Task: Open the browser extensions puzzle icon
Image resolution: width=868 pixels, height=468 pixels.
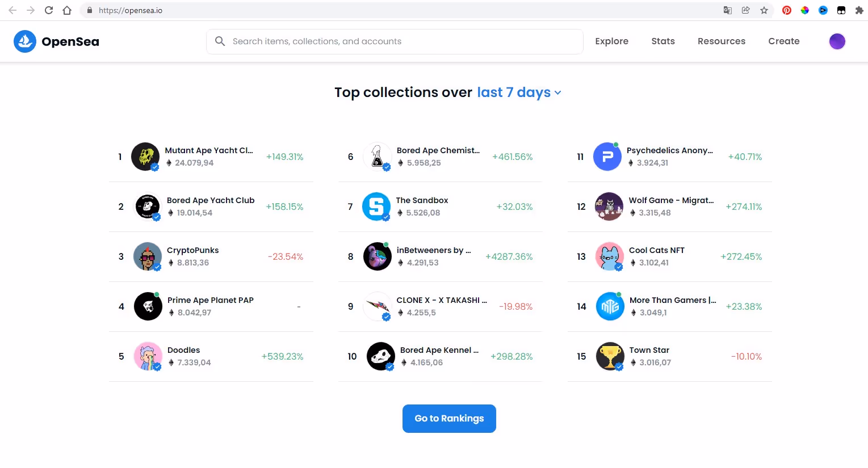Action: [859, 10]
